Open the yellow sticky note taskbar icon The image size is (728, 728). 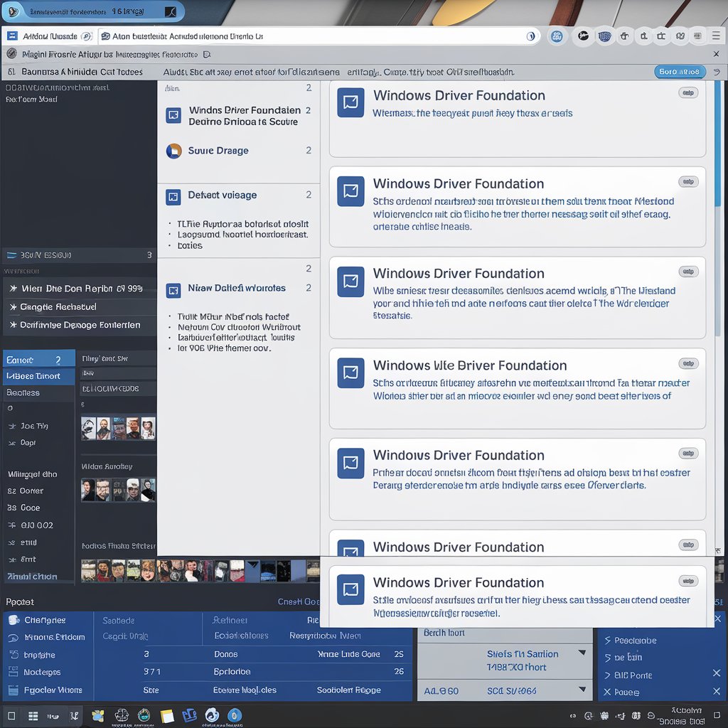tap(166, 716)
